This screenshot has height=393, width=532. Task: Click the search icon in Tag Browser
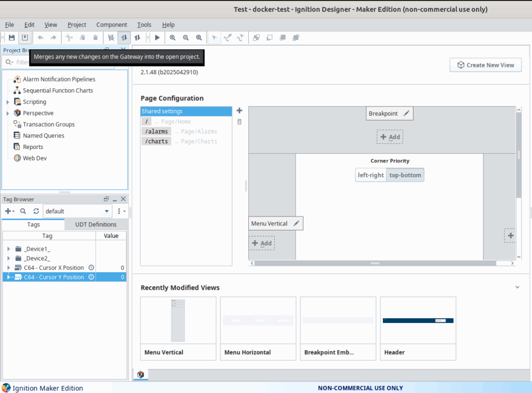[23, 211]
